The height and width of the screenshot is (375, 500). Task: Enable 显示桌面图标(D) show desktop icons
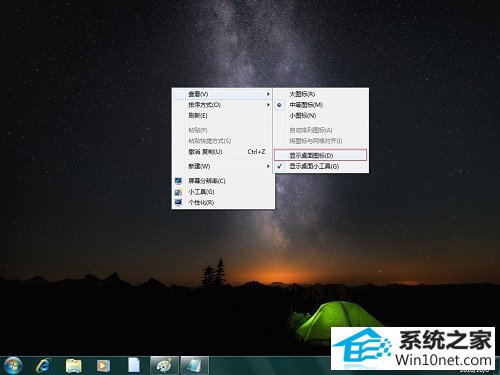(x=320, y=155)
